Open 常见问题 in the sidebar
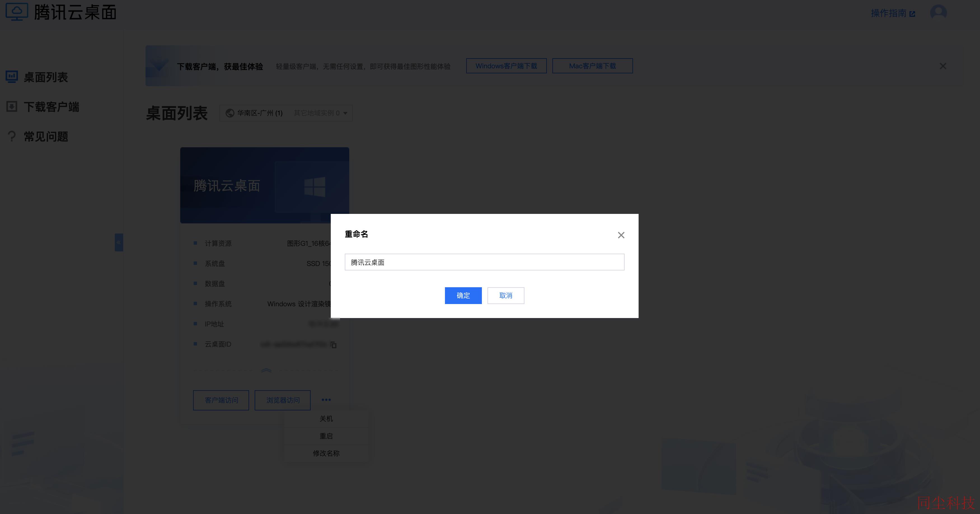 [46, 137]
